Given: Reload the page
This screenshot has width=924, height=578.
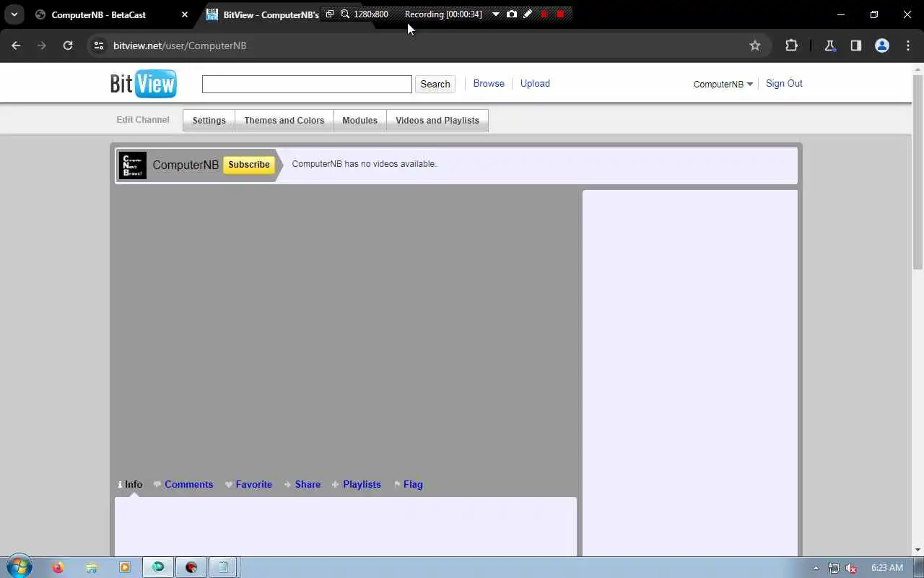Looking at the screenshot, I should (x=68, y=46).
